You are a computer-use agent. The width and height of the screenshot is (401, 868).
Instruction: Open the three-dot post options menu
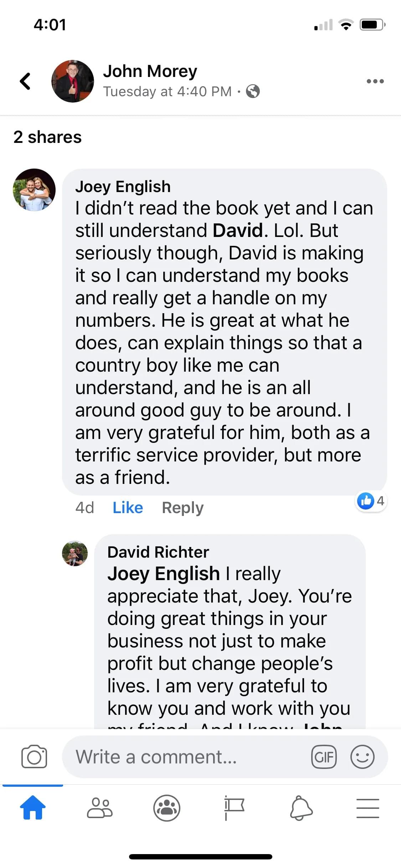click(375, 81)
